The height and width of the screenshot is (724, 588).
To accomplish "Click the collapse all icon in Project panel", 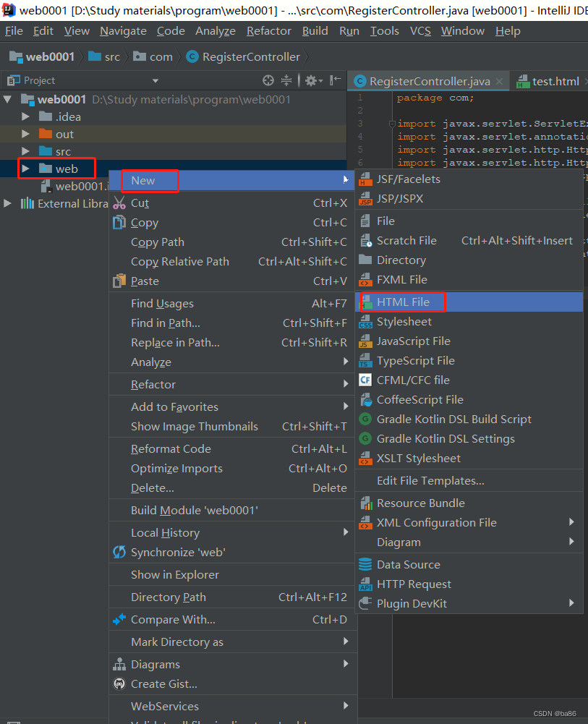I will tap(286, 80).
